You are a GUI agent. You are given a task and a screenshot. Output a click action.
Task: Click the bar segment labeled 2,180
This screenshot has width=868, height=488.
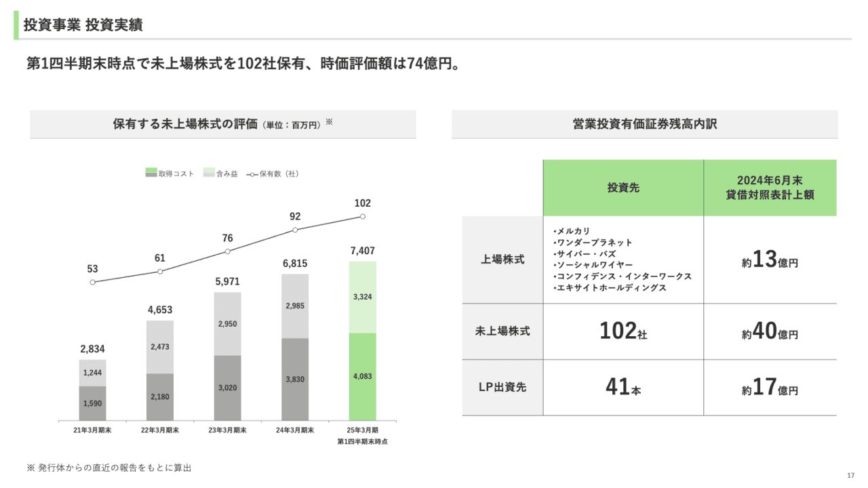coord(160,396)
